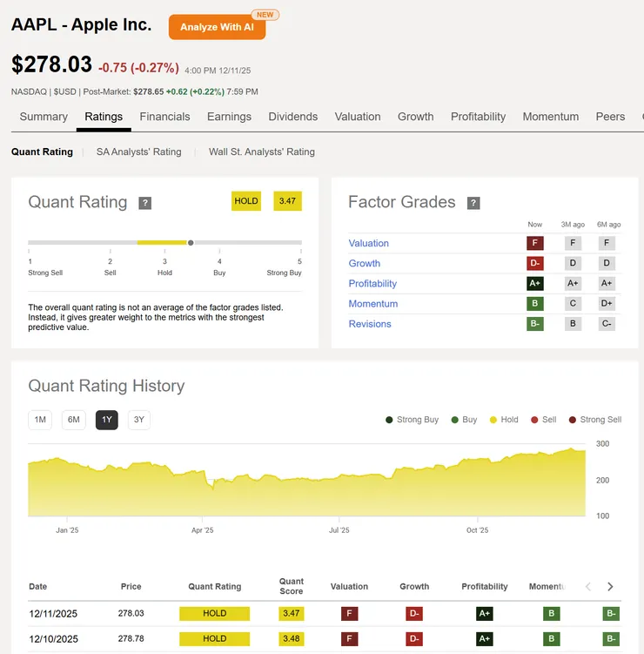Toggle Buy legend item in chart

(464, 420)
